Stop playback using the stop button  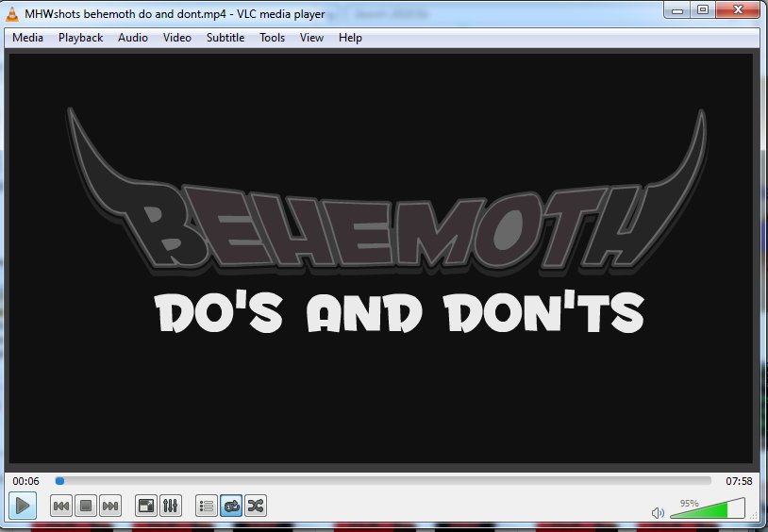(x=86, y=506)
